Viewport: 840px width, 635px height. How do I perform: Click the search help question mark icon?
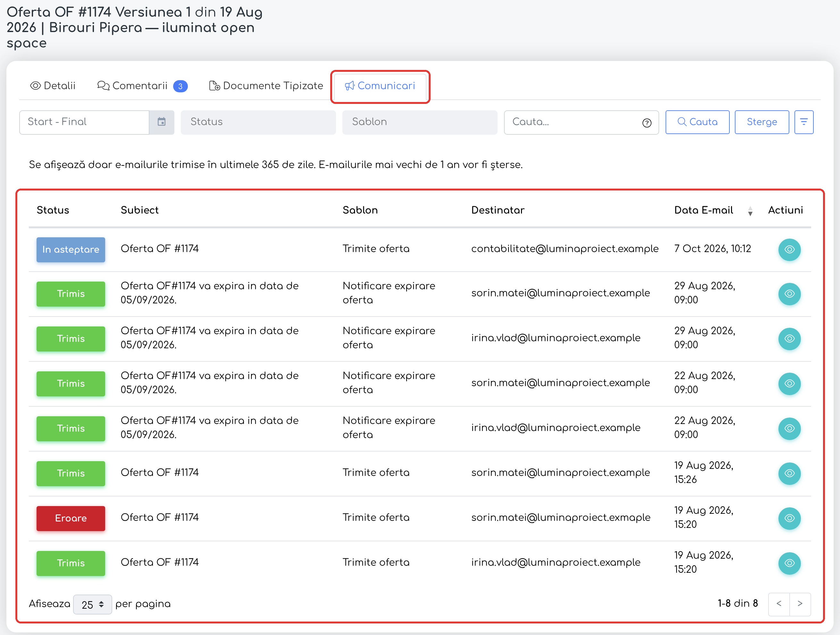click(647, 123)
